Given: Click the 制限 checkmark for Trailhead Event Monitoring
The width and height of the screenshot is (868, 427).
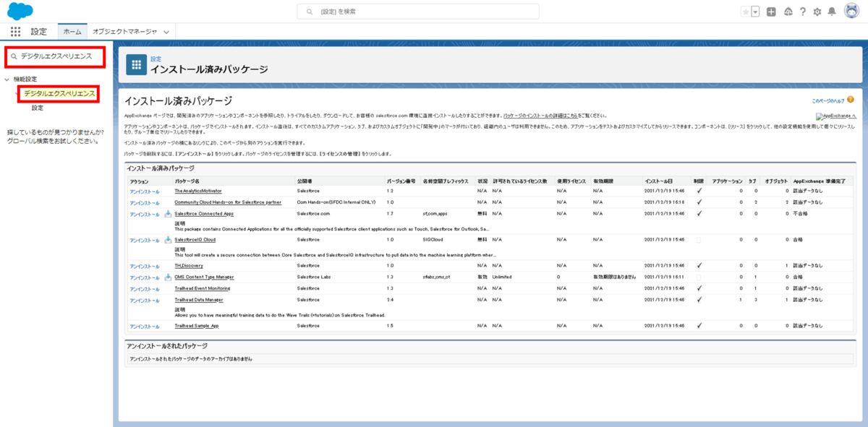Looking at the screenshot, I should coord(699,288).
